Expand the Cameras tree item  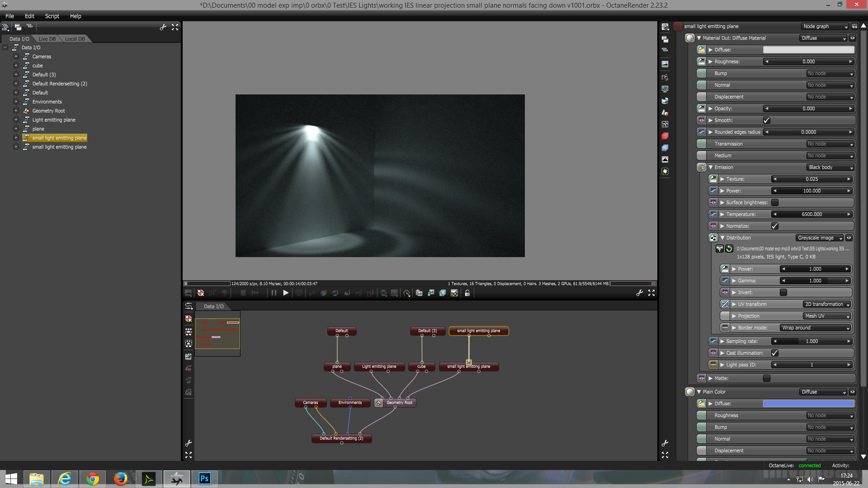16,56
